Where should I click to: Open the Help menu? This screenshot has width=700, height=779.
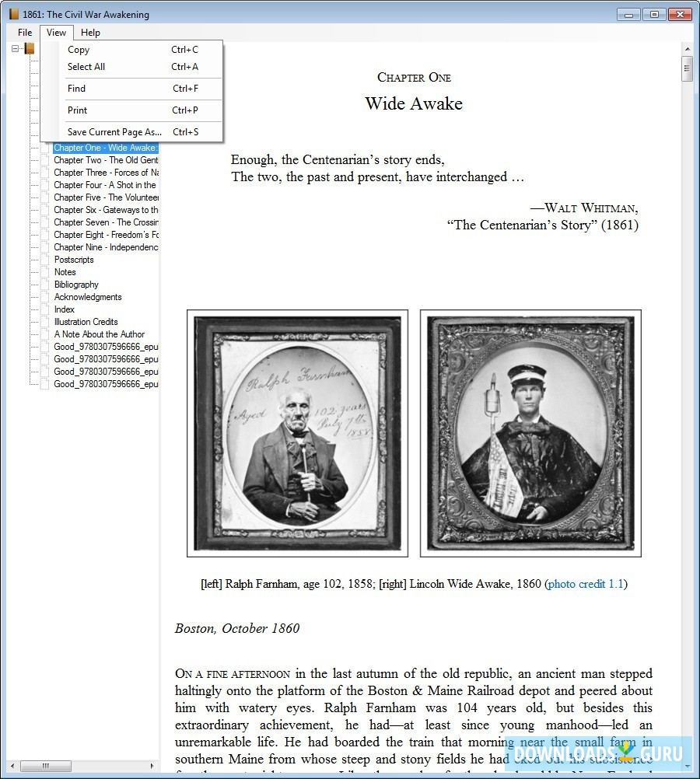point(90,32)
